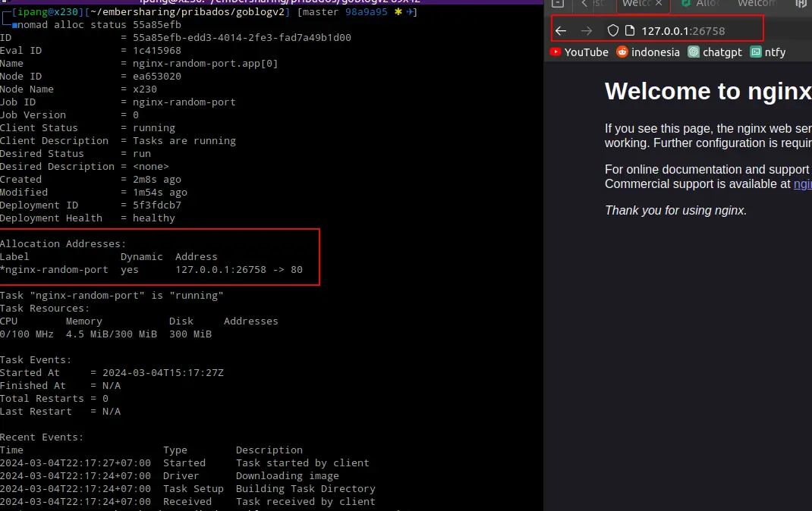
Task: Click the sidebar icon left of tabs
Action: [x=558, y=4]
